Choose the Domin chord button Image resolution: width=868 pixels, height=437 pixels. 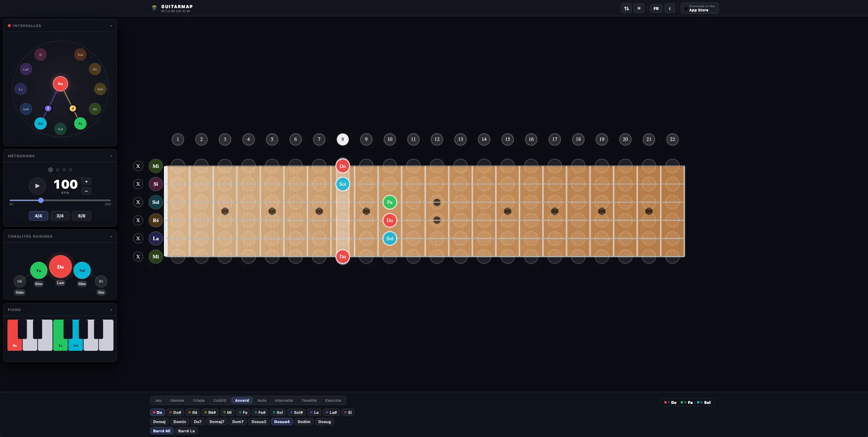pyautogui.click(x=180, y=422)
